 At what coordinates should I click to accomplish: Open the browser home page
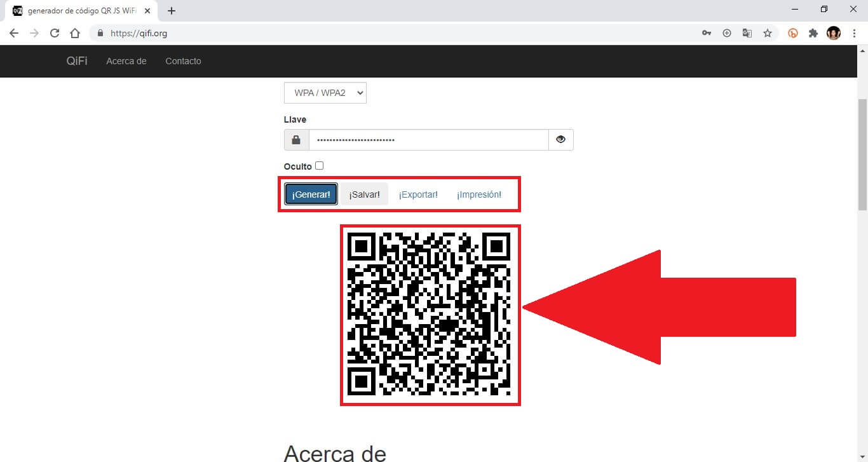tap(75, 33)
